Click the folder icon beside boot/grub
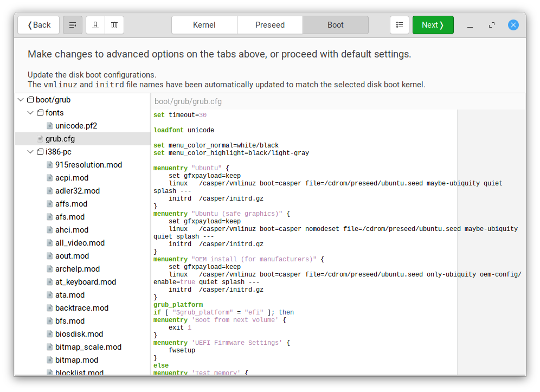540x392 pixels. [x=30, y=99]
